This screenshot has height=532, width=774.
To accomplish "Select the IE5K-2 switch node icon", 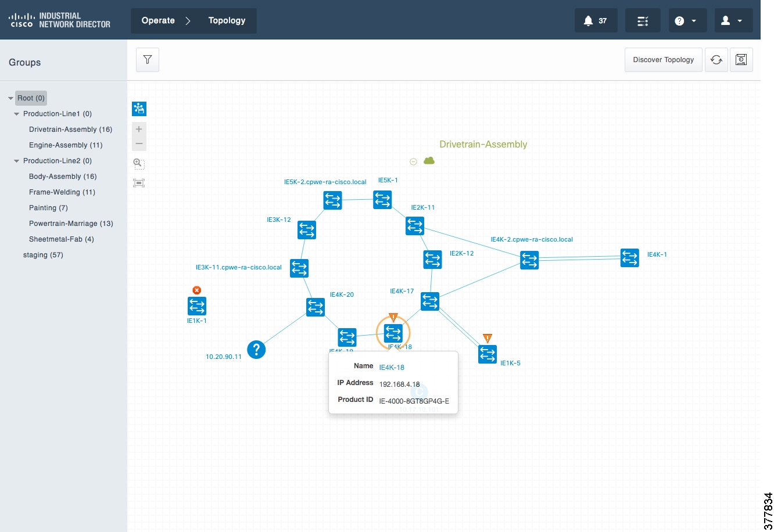I will pos(332,200).
